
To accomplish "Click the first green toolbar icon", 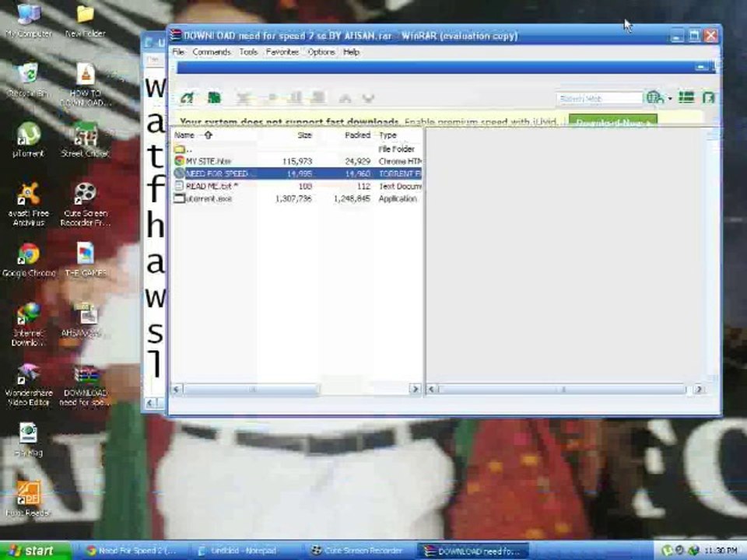I will (x=188, y=98).
